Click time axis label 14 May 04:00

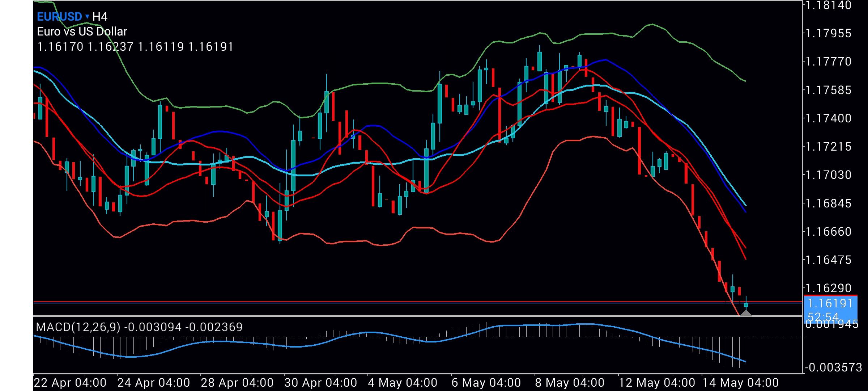pyautogui.click(x=740, y=383)
